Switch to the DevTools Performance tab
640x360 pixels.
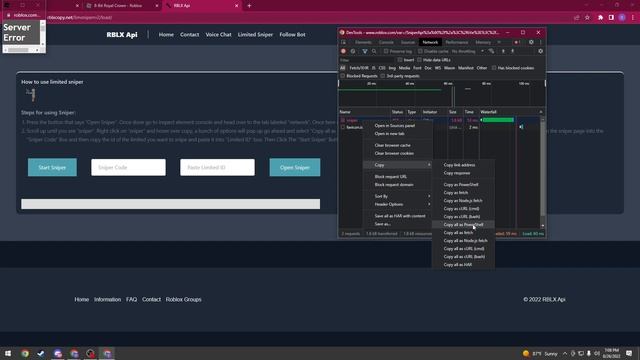tap(457, 42)
